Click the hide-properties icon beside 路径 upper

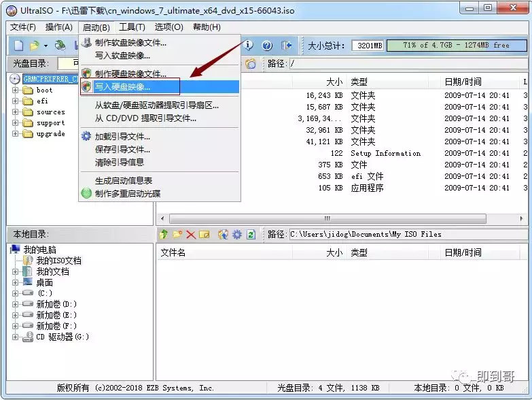pyautogui.click(x=251, y=63)
